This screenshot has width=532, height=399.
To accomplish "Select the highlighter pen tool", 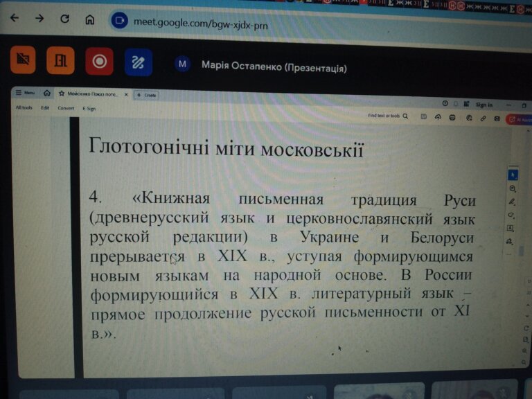I will coord(512,202).
